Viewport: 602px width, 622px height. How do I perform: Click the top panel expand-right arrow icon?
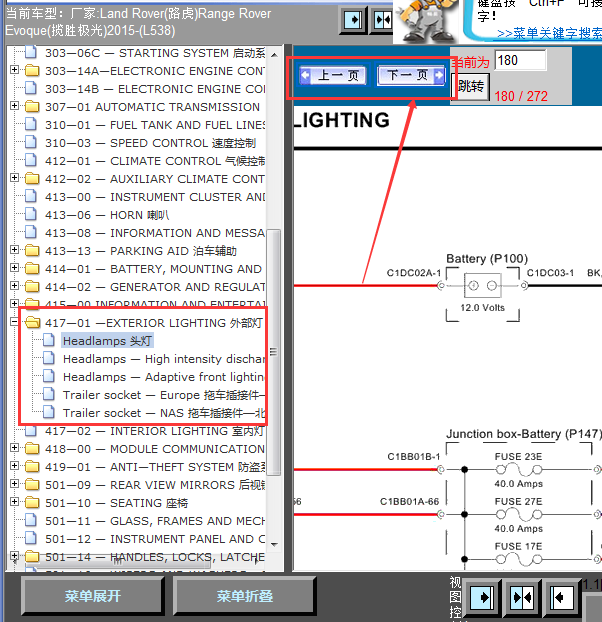[353, 20]
